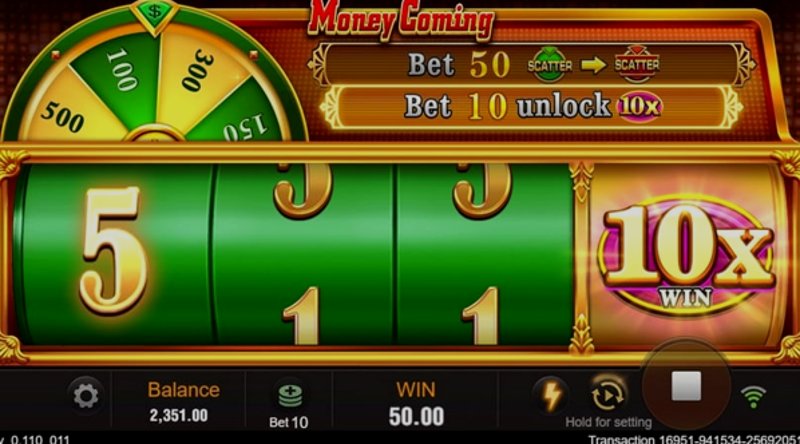
Task: Select the 500 segment on wheel
Action: tap(64, 115)
